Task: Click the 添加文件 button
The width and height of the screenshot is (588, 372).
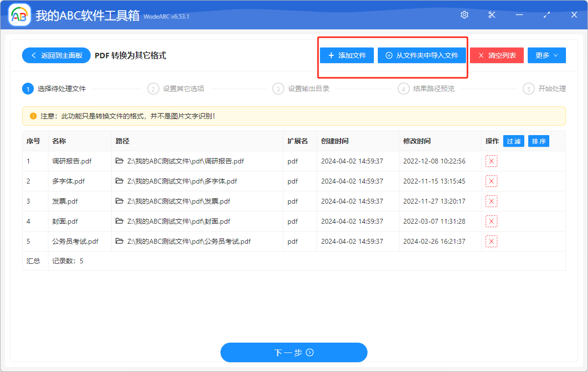Action: (x=346, y=55)
